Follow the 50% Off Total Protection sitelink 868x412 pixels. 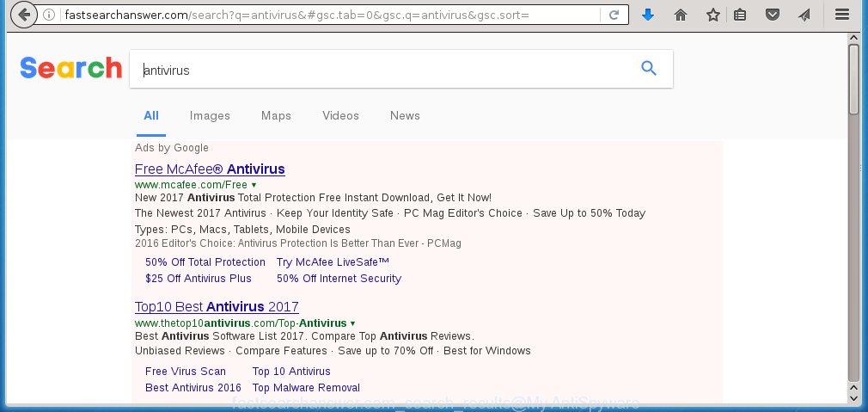(205, 262)
